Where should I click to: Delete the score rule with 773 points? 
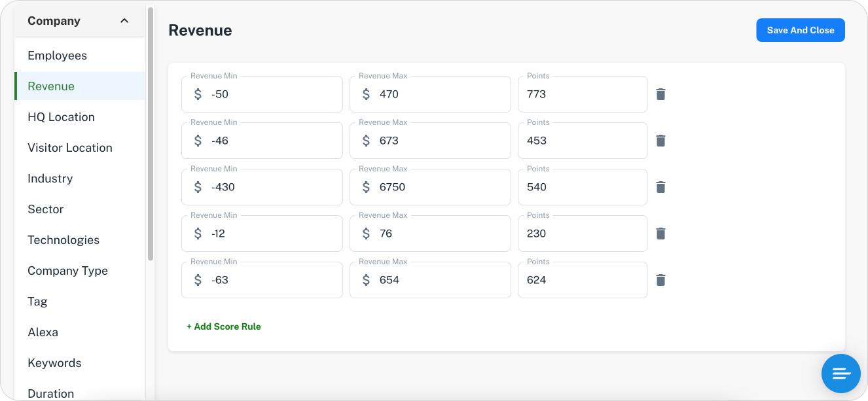[660, 94]
